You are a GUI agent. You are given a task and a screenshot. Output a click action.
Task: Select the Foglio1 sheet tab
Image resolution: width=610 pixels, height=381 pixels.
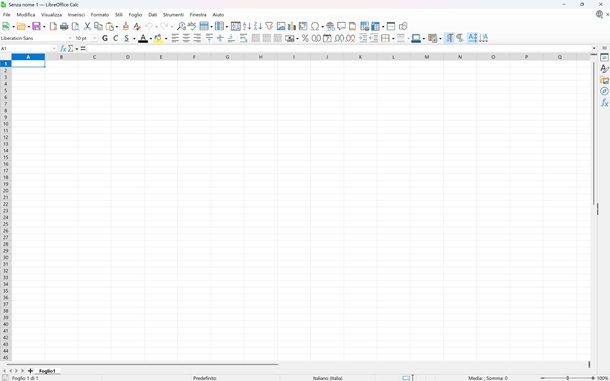(47, 371)
